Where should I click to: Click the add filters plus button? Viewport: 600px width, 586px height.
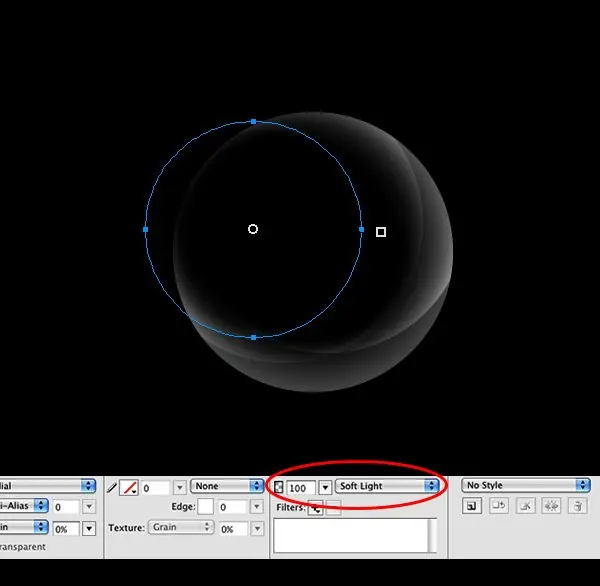click(x=315, y=508)
